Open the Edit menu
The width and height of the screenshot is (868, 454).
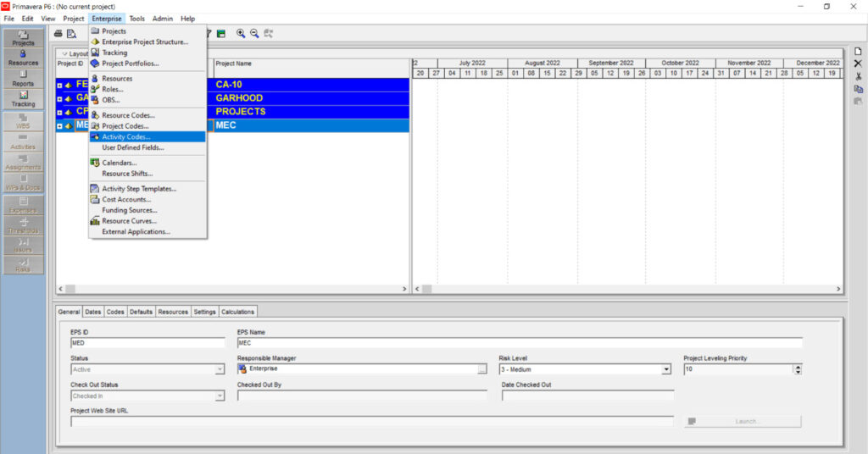click(x=28, y=19)
